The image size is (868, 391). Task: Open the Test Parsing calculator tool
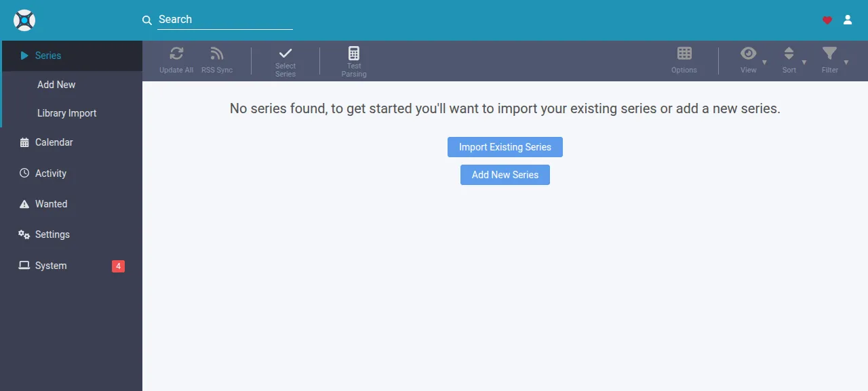click(x=354, y=60)
